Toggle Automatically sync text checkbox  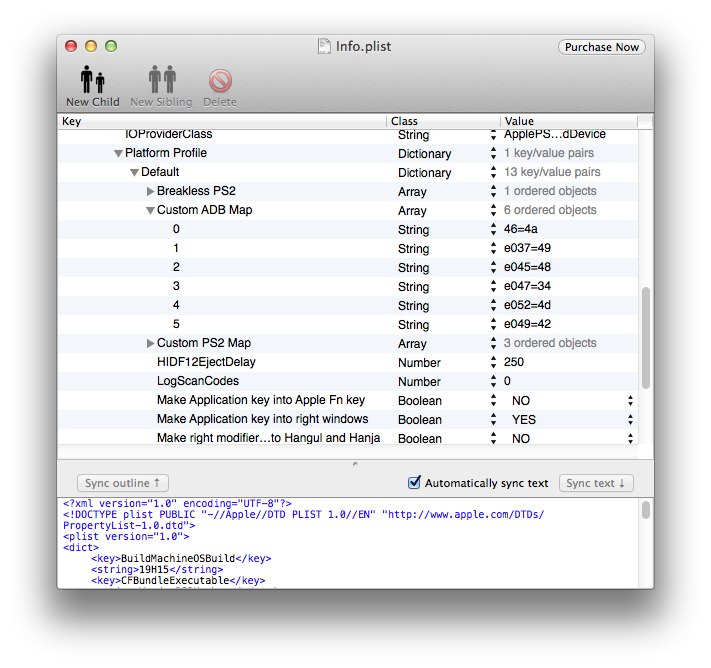[414, 483]
